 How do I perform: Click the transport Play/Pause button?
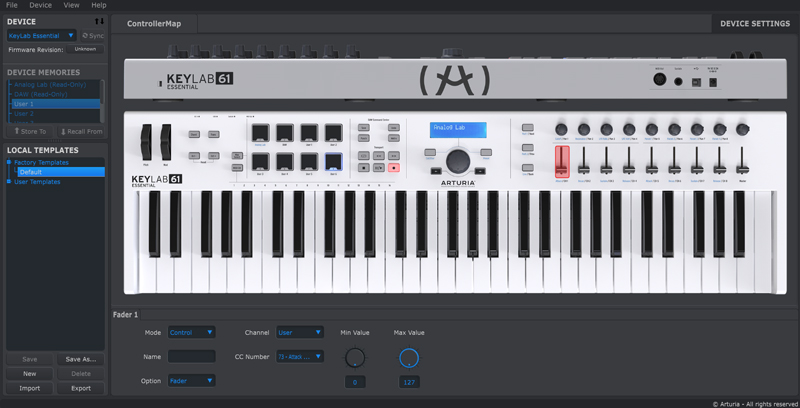[379, 167]
